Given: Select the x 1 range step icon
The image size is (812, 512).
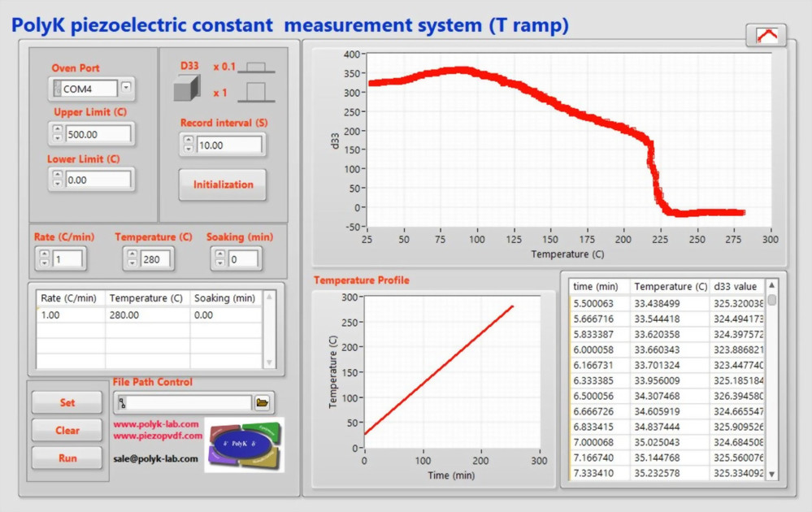Looking at the screenshot, I should pyautogui.click(x=256, y=92).
